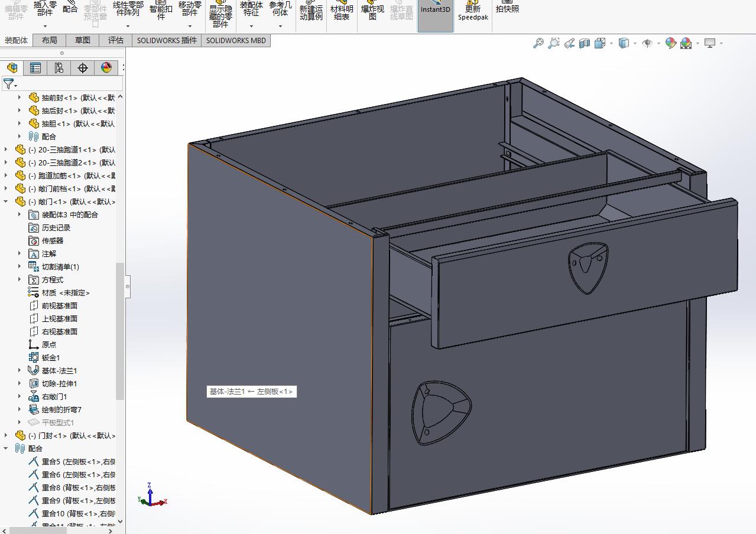This screenshot has height=534, width=756.
Task: Open the PropertyManager tab icon
Action: 35,68
